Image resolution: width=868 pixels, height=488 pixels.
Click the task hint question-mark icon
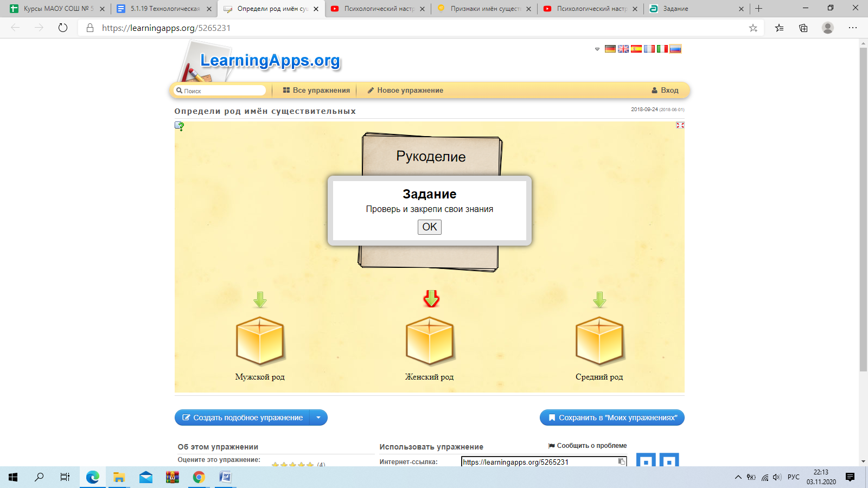pos(180,126)
